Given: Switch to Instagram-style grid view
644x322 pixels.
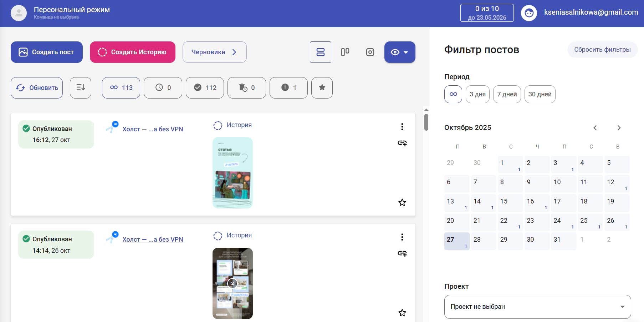Looking at the screenshot, I should (370, 52).
